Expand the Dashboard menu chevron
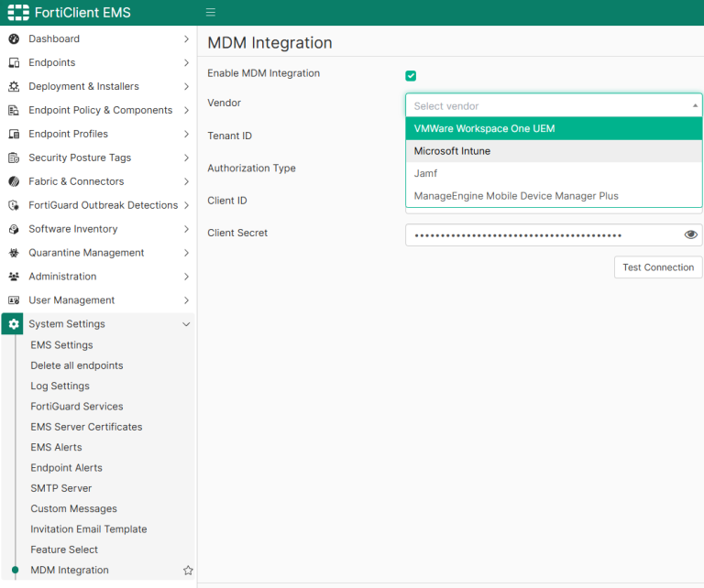 point(186,39)
